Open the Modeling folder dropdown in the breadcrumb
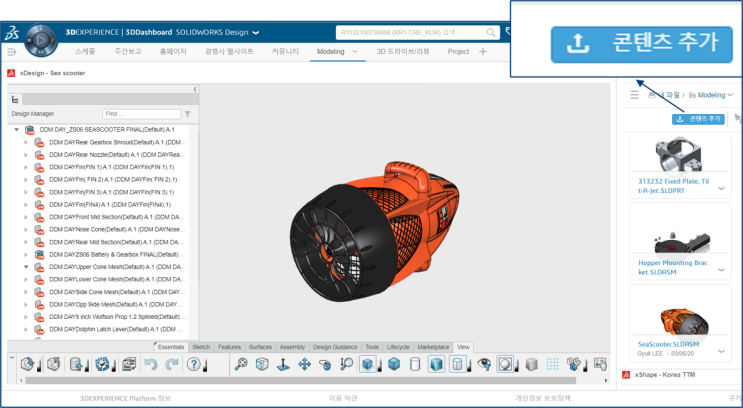The height and width of the screenshot is (408, 743). (x=730, y=95)
